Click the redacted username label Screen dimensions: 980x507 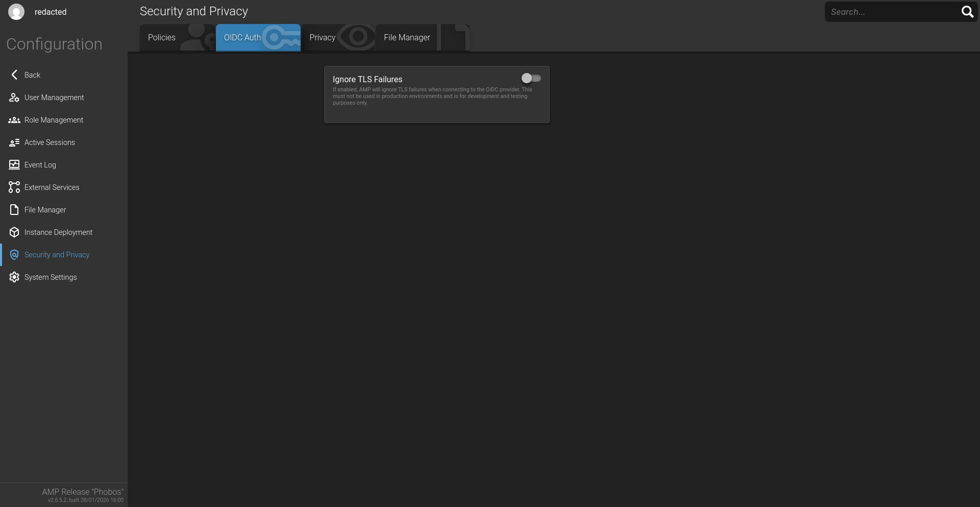coord(51,12)
